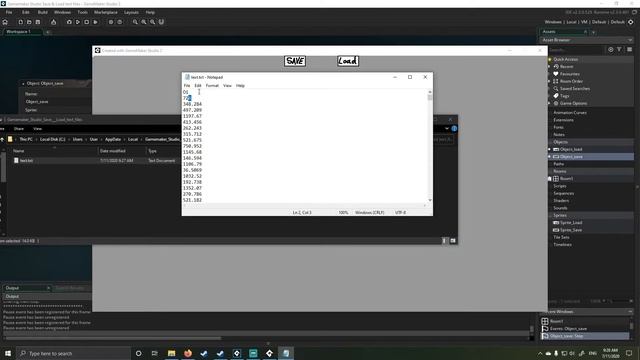The width and height of the screenshot is (640, 360).
Task: Click the asset browser search field
Action: [576, 50]
